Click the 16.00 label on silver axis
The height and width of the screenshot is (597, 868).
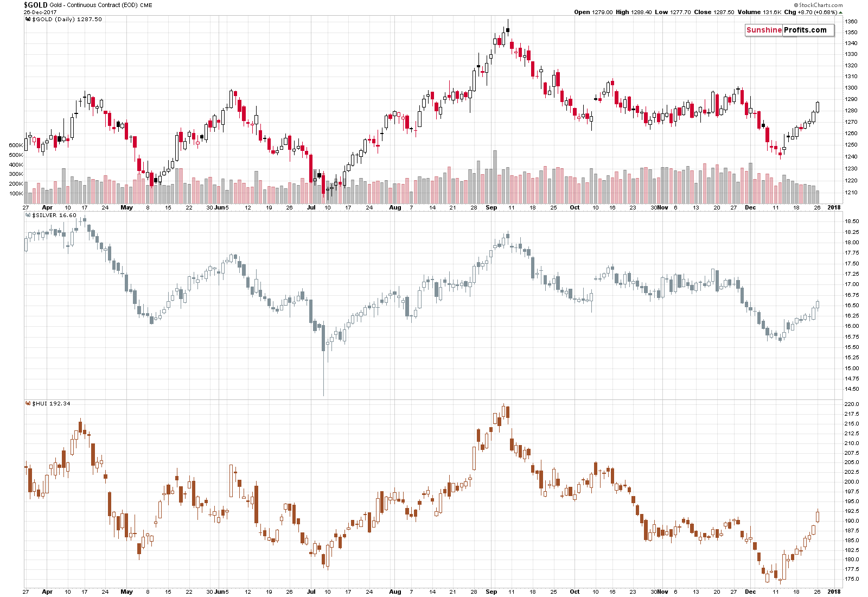pos(852,326)
